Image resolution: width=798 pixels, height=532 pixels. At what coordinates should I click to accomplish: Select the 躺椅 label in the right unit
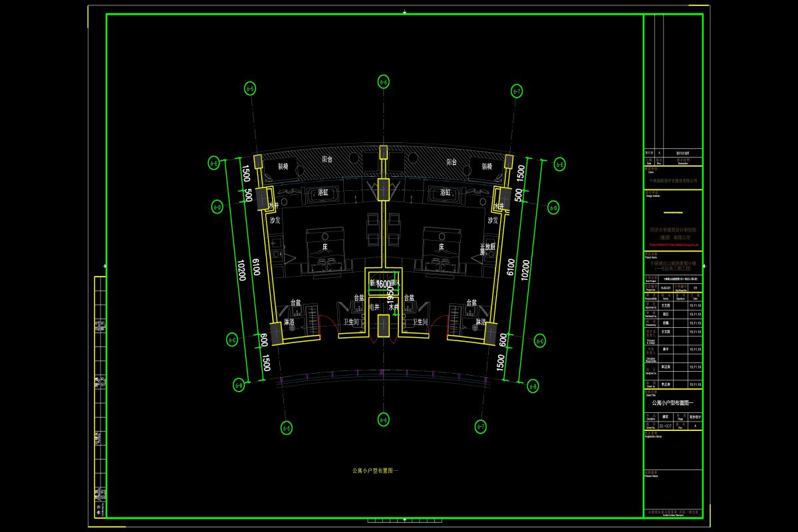coord(487,167)
